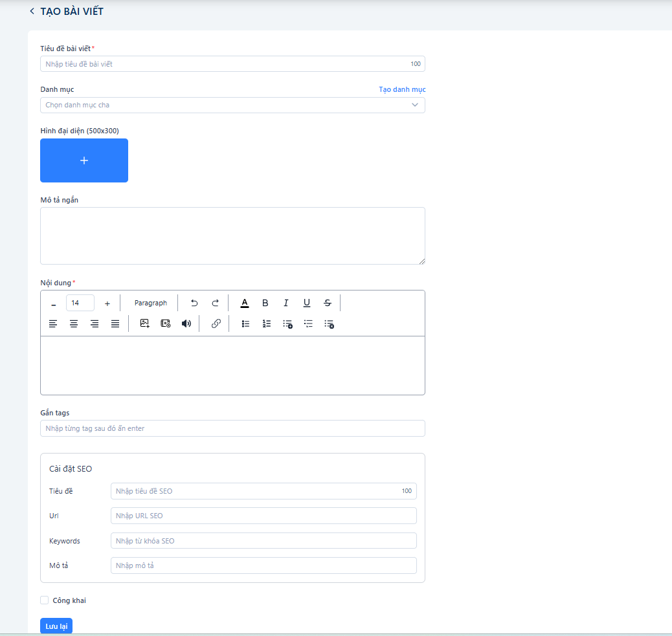Click the Hình đại diện (500x300) label

click(80, 131)
